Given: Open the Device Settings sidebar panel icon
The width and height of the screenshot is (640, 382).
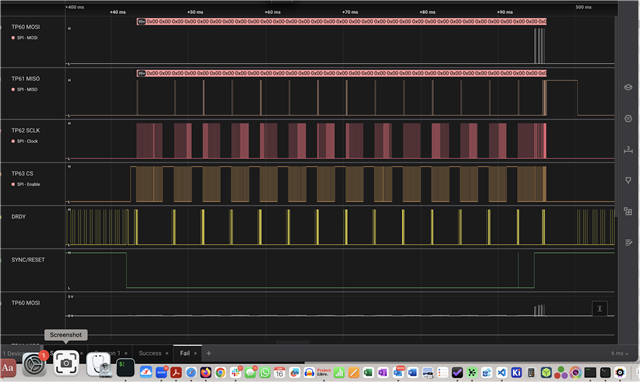Looking at the screenshot, I should pyautogui.click(x=628, y=87).
